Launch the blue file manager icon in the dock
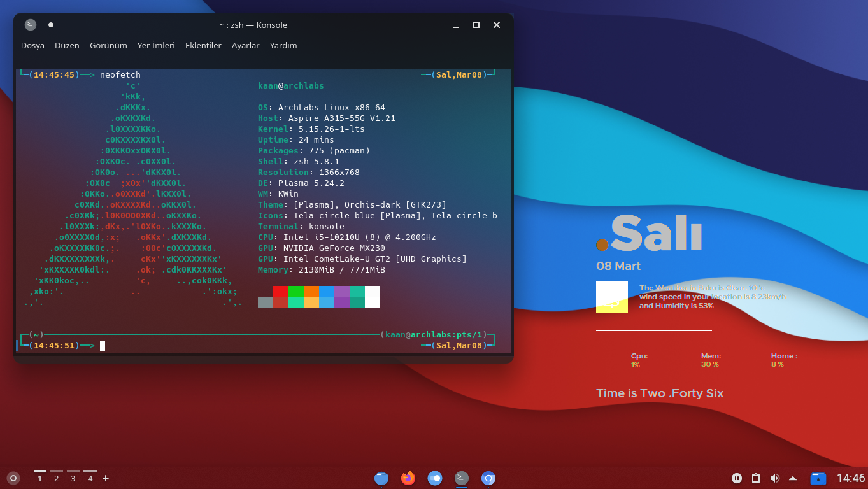This screenshot has width=868, height=489. click(381, 478)
